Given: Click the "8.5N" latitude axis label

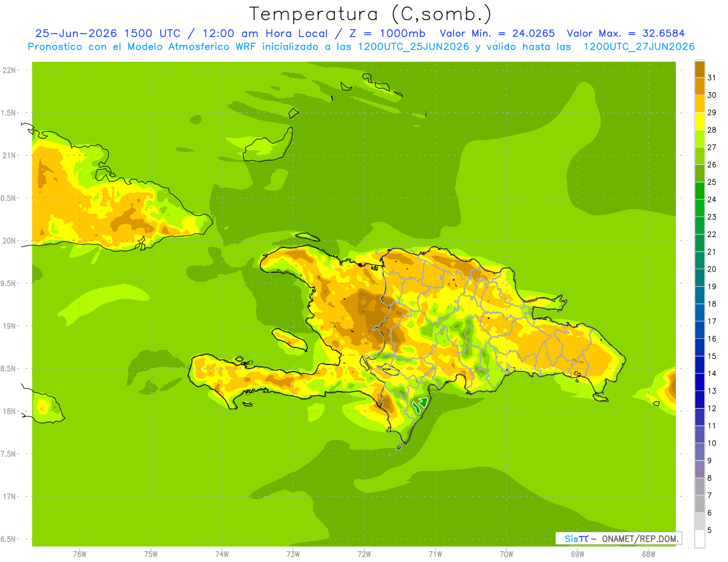Looking at the screenshot, I should (x=10, y=369).
